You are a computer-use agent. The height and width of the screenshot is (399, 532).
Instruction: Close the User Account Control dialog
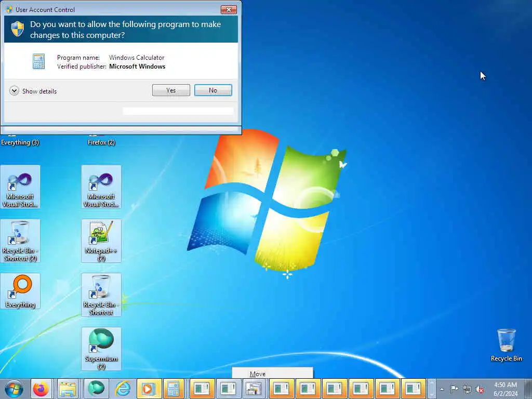coord(229,9)
